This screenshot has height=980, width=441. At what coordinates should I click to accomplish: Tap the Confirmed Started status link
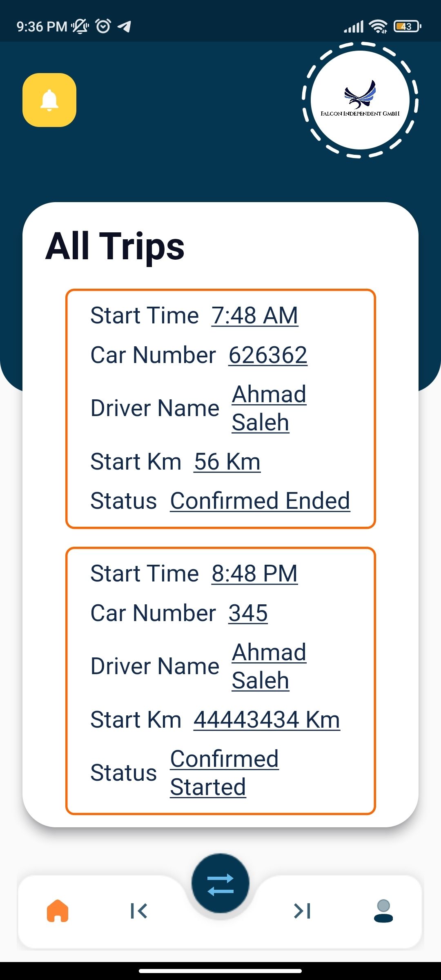(x=225, y=773)
